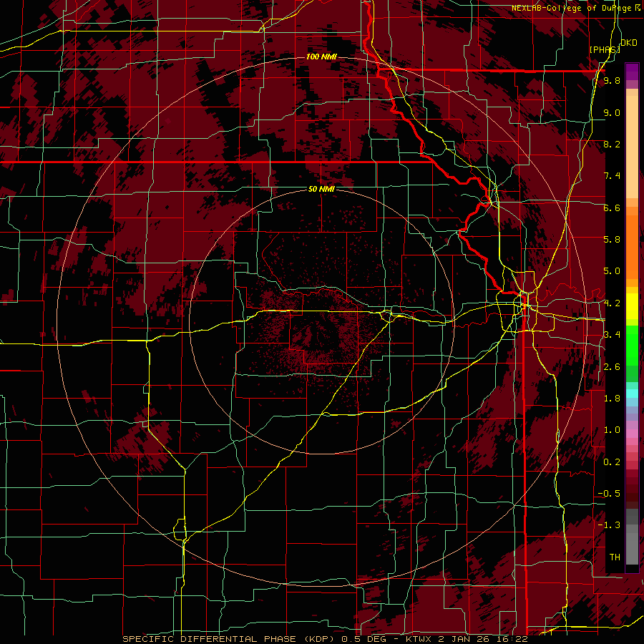Select the 8.2 scale value
This screenshot has width=644, height=644.
coord(612,144)
